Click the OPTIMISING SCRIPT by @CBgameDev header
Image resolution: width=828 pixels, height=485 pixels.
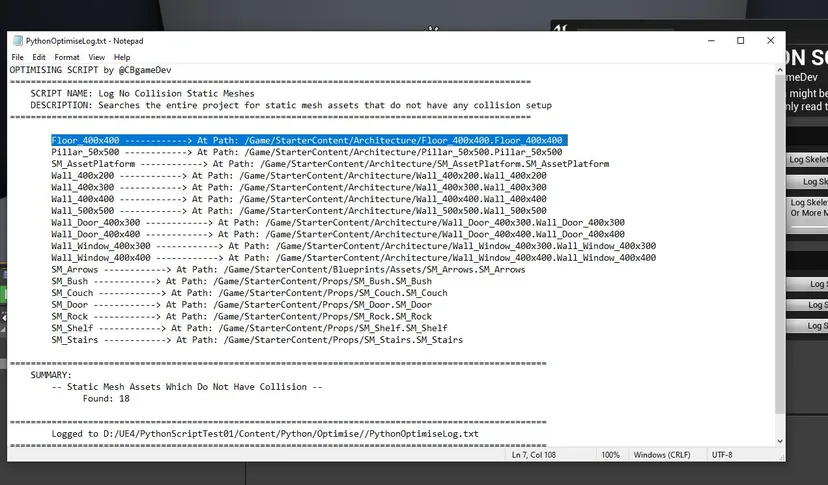click(x=90, y=70)
